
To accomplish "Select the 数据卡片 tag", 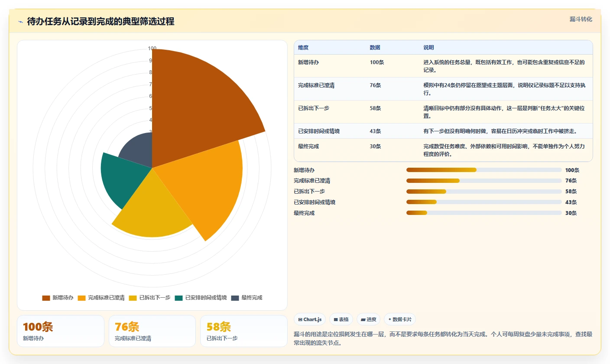I will [400, 319].
